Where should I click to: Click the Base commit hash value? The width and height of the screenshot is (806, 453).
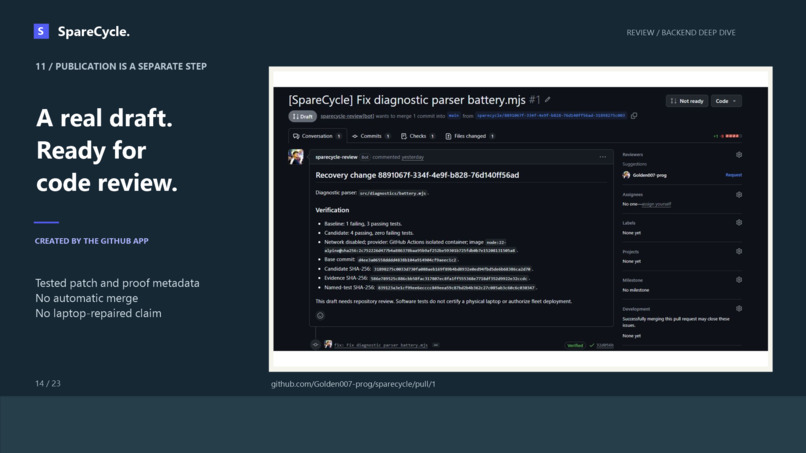click(x=408, y=260)
